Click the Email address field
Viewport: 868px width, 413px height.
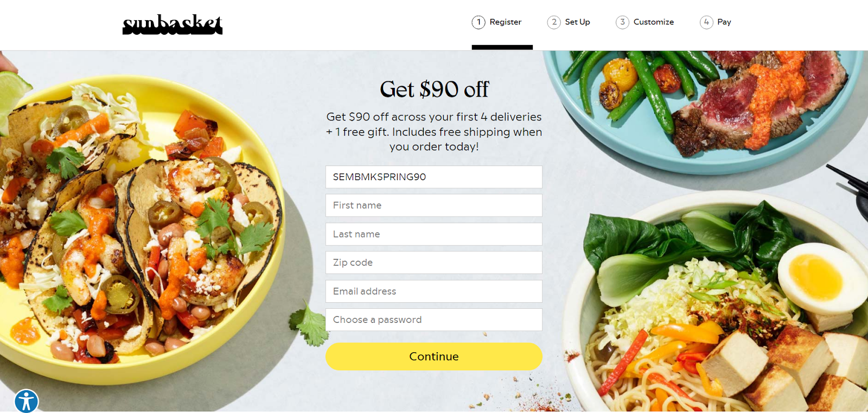click(x=434, y=291)
